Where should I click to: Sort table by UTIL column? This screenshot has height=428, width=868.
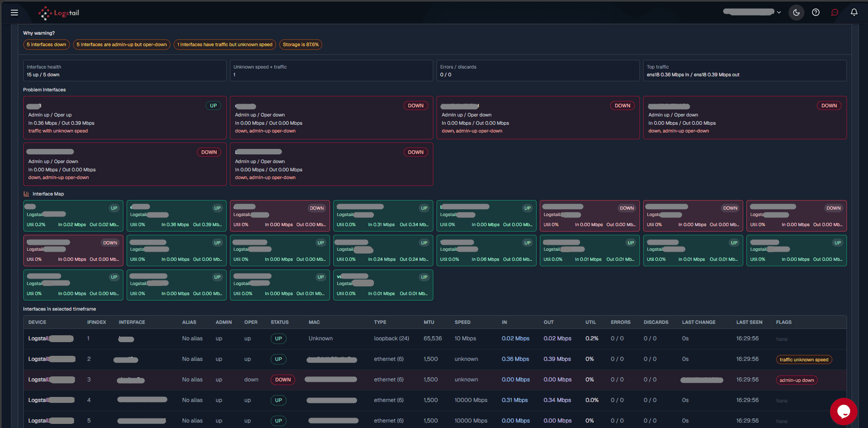(591, 322)
